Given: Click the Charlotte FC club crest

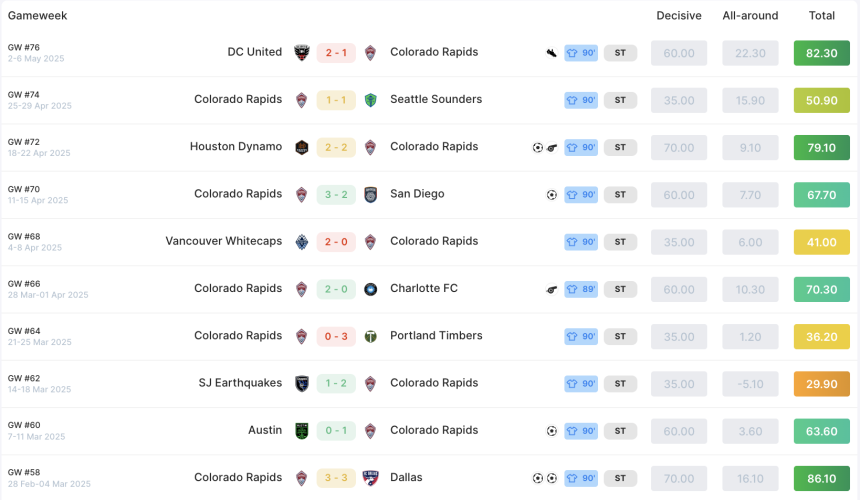Looking at the screenshot, I should [x=371, y=289].
